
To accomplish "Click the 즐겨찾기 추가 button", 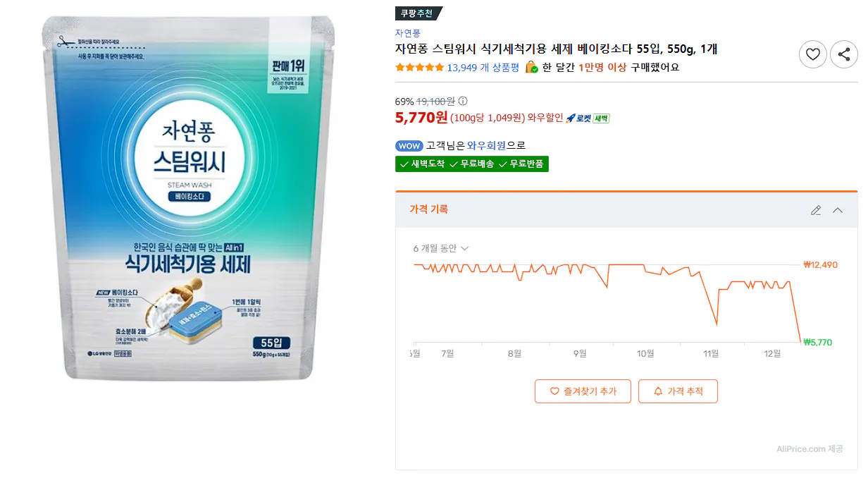I will [582, 391].
